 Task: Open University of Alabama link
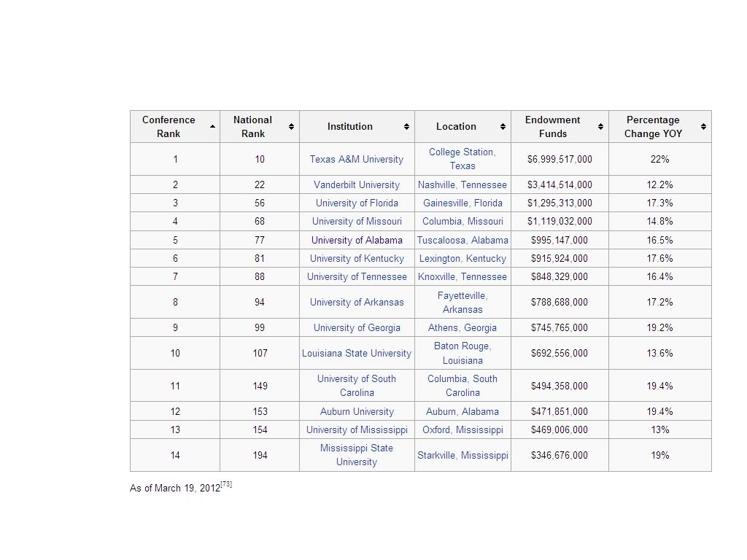click(357, 241)
